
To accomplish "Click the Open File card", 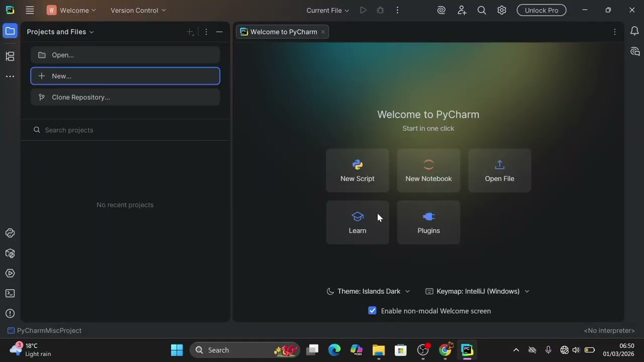I will coord(500,170).
